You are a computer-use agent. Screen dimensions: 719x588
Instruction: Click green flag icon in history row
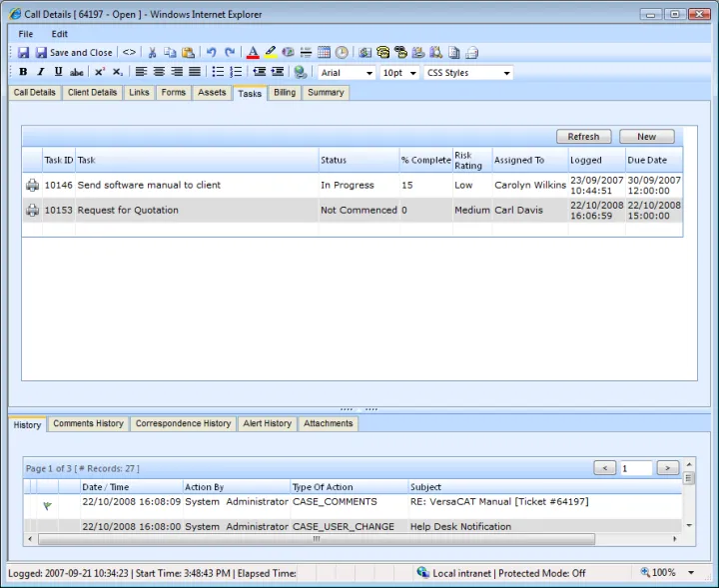47,506
